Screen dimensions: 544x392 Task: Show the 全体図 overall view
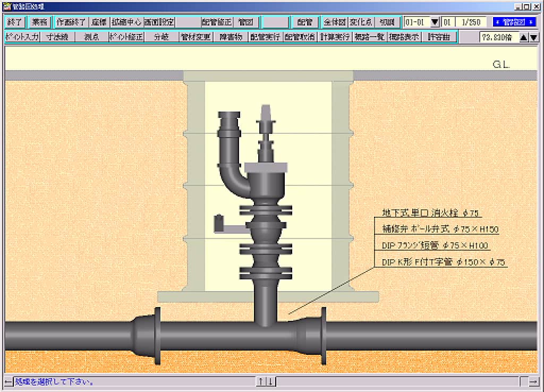pos(335,22)
